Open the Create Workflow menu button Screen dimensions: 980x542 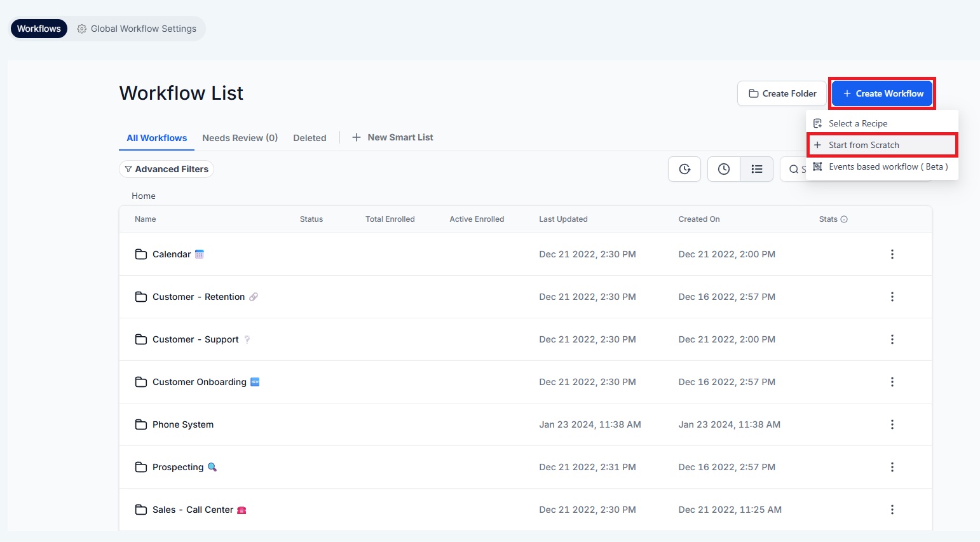(x=882, y=93)
